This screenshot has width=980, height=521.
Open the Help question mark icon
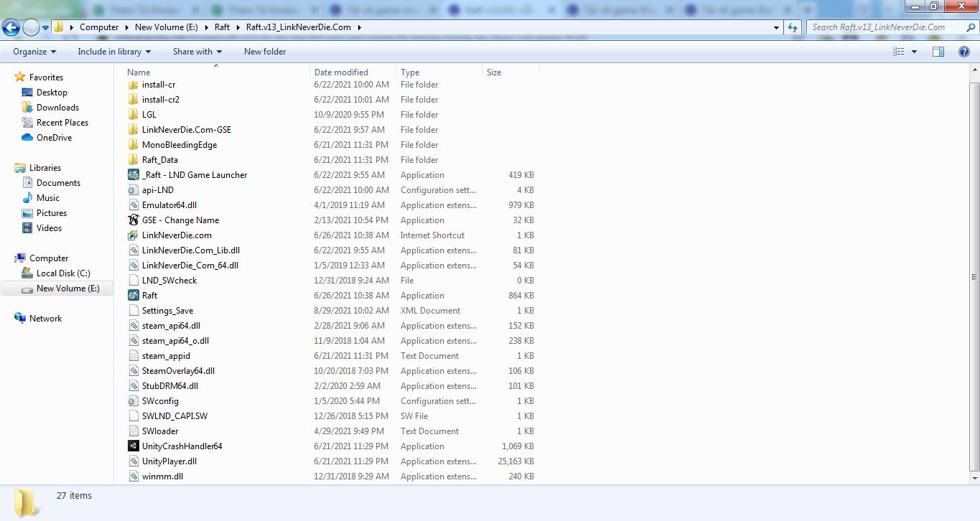coord(964,52)
